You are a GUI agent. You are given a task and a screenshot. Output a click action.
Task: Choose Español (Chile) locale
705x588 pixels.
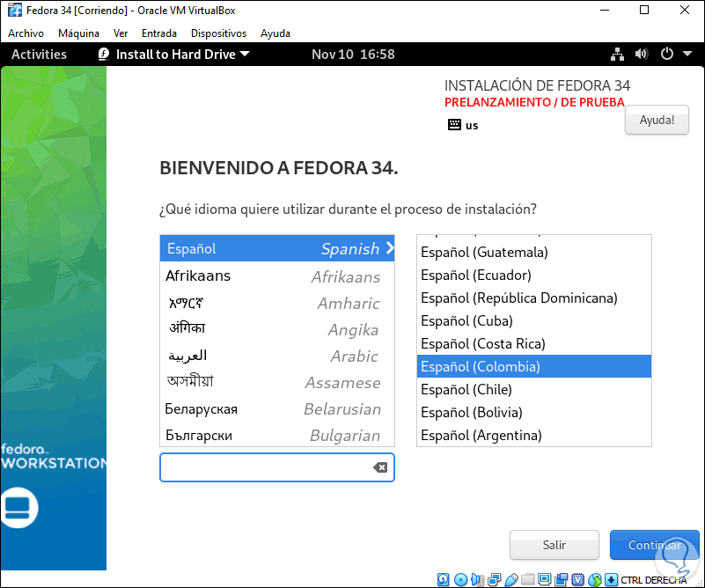533,389
